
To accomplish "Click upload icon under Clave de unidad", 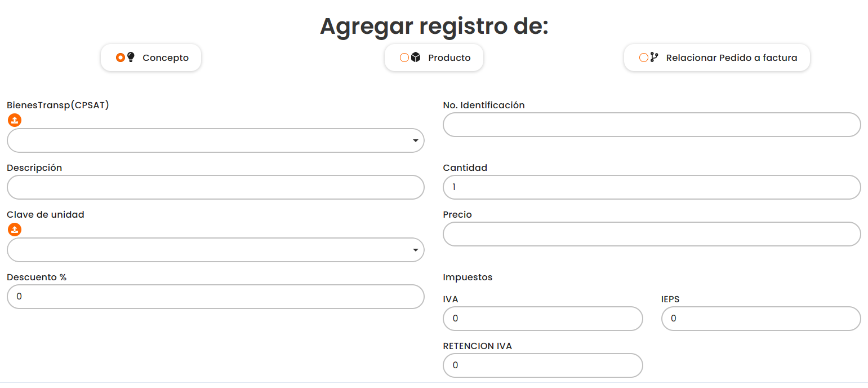I will (x=15, y=230).
